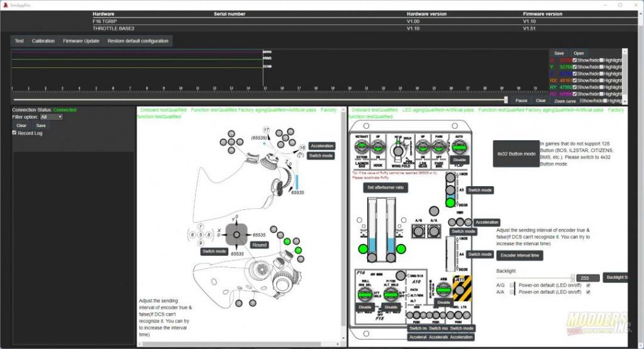644x349 pixels.
Task: Click the PARK BRK switch icon
Action: 438,147
